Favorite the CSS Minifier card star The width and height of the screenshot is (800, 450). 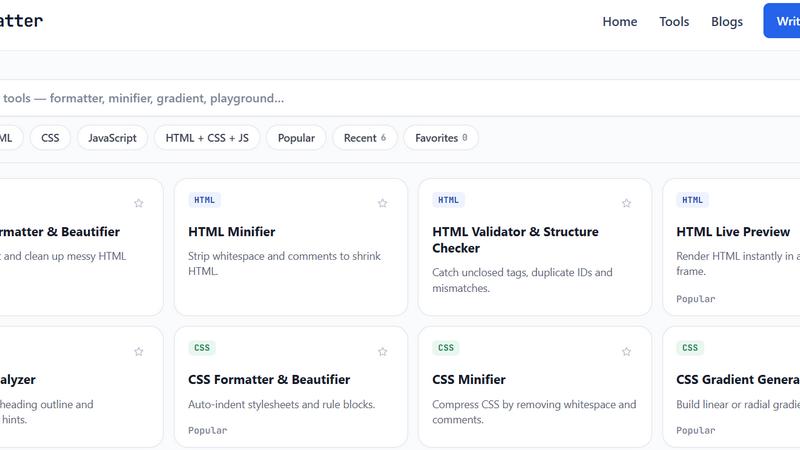click(x=627, y=352)
